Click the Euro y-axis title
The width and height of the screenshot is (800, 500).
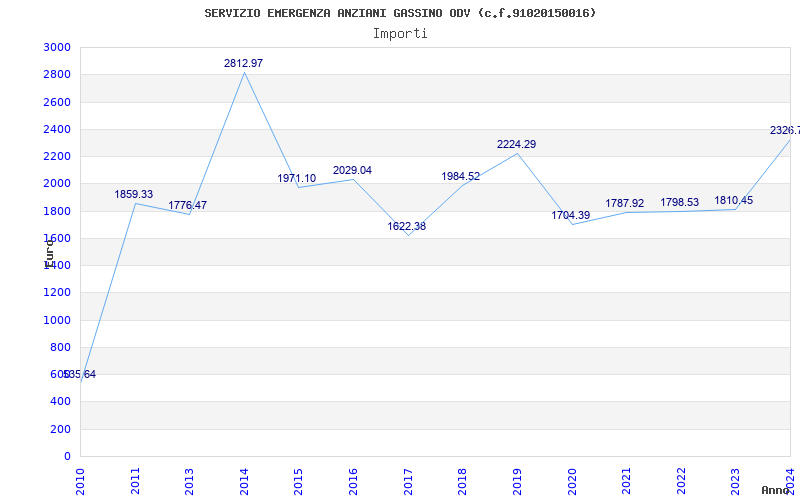pyautogui.click(x=49, y=252)
